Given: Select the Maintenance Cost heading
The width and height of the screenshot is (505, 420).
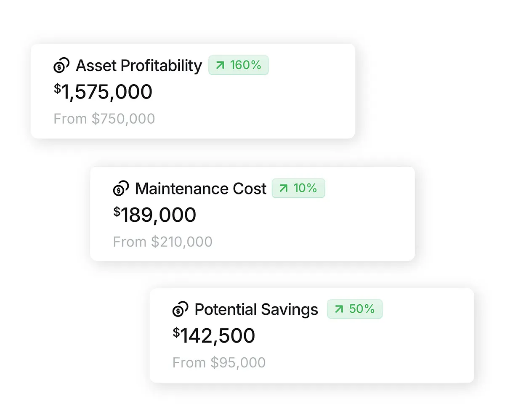Looking at the screenshot, I should pyautogui.click(x=200, y=189).
